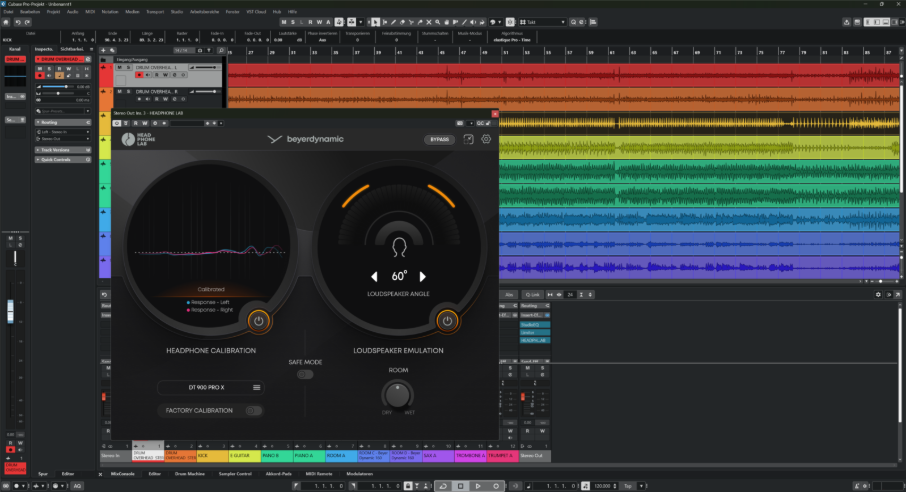Solo the DRUM OVERHEAD L track
Viewport: 906px width, 492px height.
coord(128,68)
